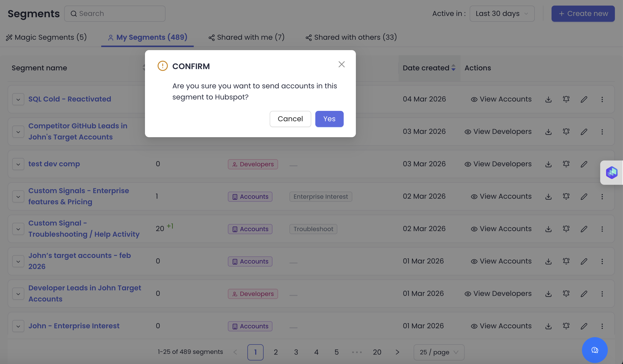The height and width of the screenshot is (364, 623).
Task: Click the Search segments input field
Action: [x=115, y=14]
